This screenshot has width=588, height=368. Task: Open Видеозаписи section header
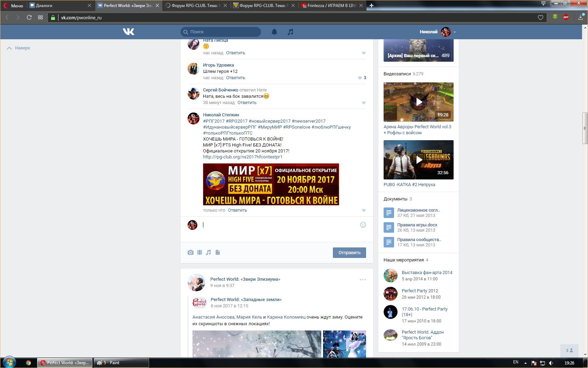[397, 74]
